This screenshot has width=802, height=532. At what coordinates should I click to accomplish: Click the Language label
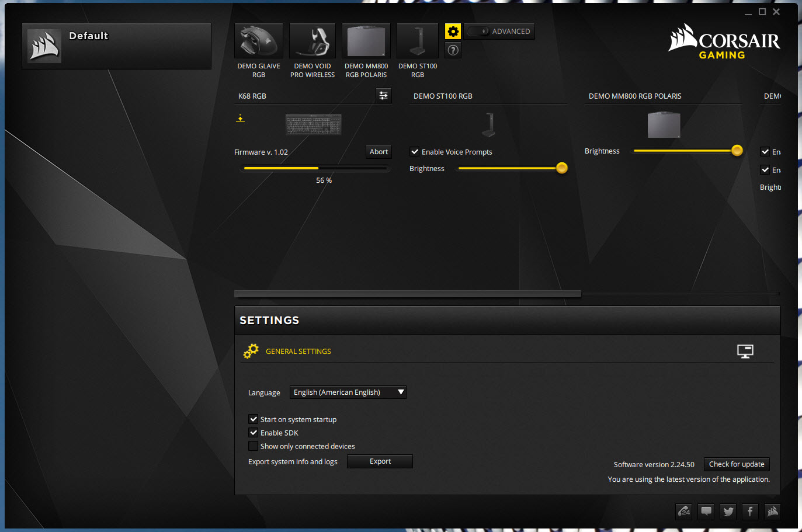264,393
